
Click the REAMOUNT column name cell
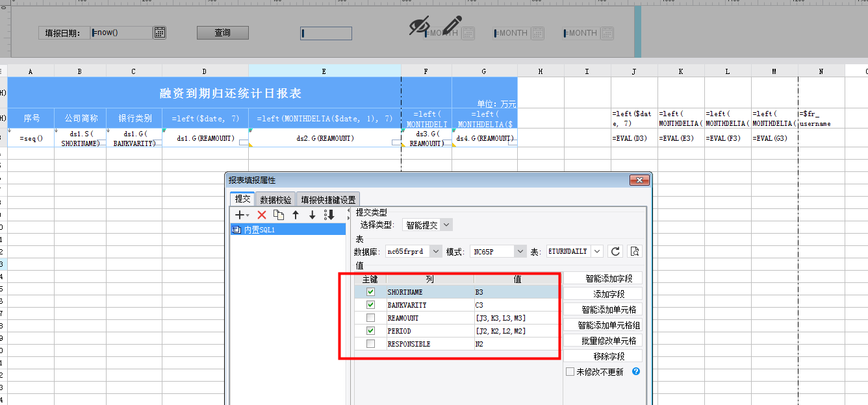[x=430, y=318]
